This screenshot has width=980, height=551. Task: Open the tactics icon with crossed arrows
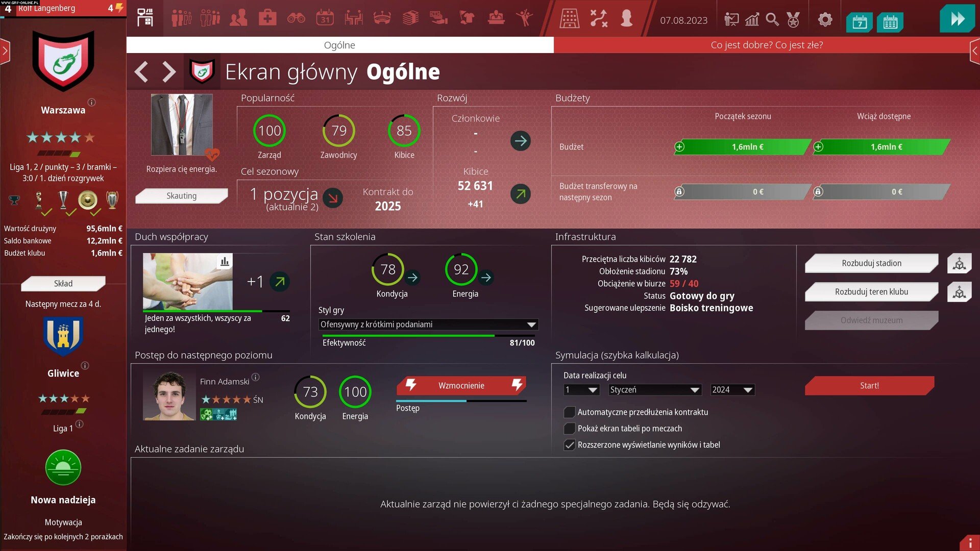598,17
